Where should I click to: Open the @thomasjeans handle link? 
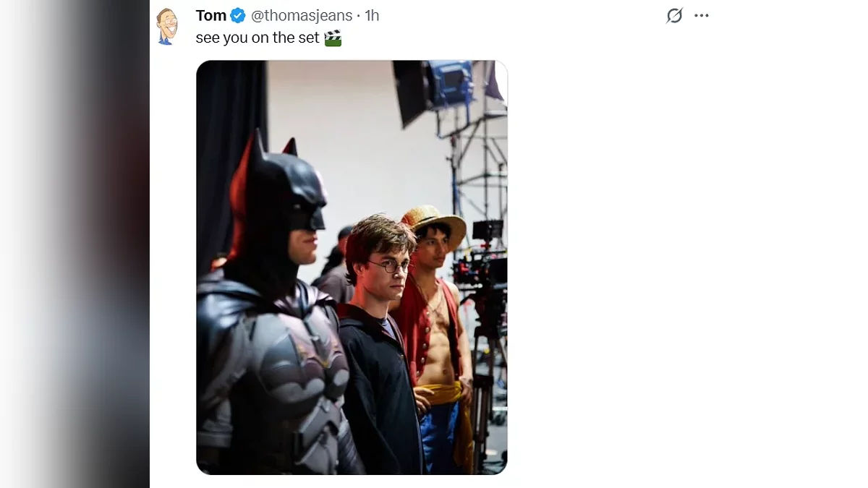[x=302, y=15]
